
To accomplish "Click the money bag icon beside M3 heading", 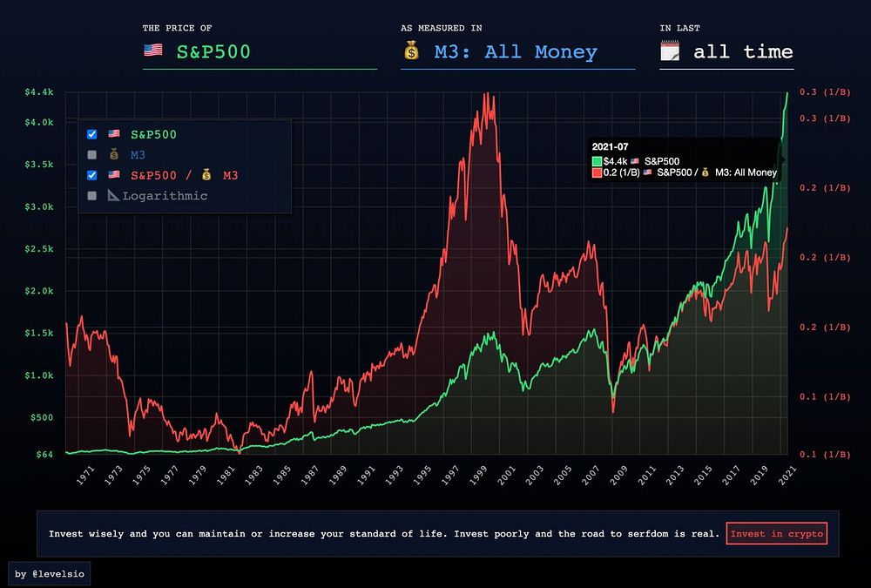I will 412,51.
